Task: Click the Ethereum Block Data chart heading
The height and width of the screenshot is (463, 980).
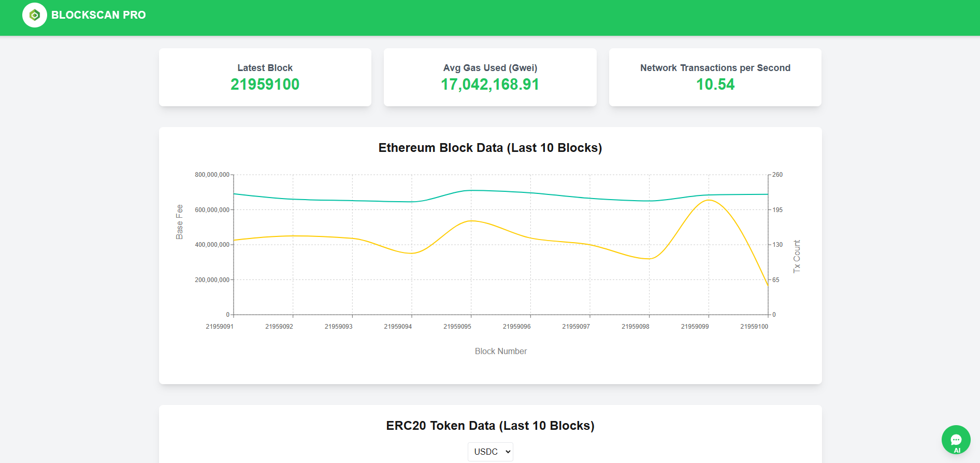Action: [x=490, y=148]
